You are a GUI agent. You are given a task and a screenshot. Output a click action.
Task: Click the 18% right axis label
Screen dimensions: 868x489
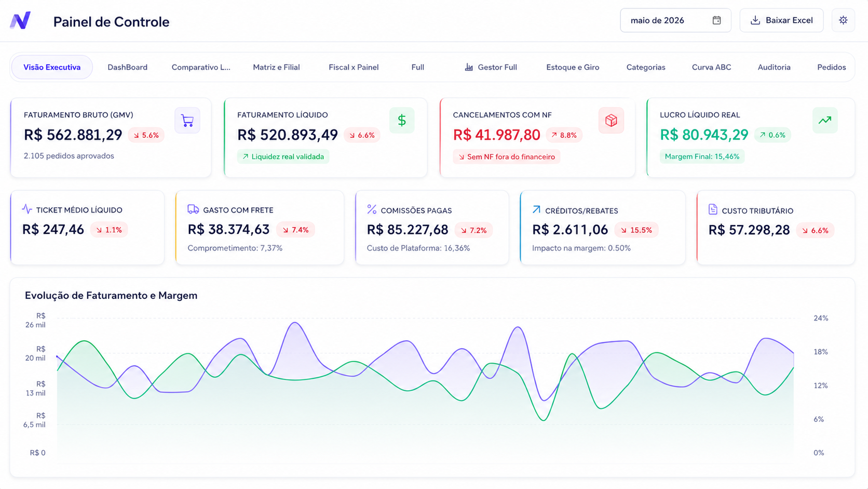[x=821, y=352]
